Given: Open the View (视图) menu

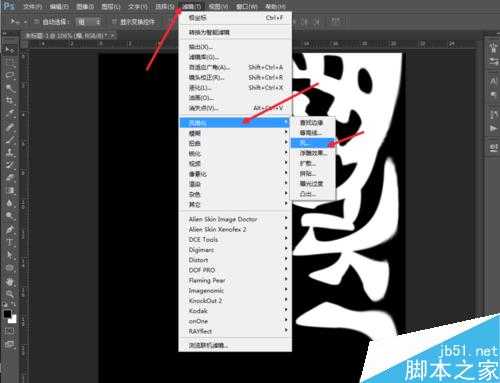Looking at the screenshot, I should tap(218, 6).
